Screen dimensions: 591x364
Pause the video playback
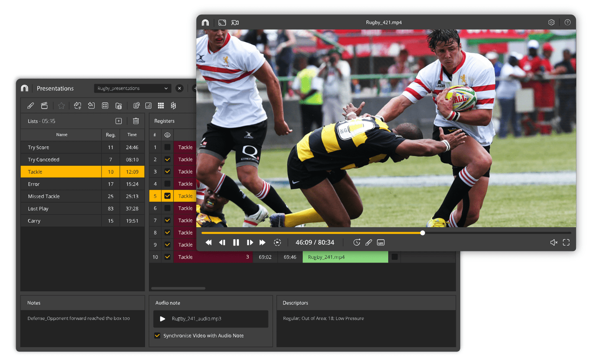tap(236, 243)
